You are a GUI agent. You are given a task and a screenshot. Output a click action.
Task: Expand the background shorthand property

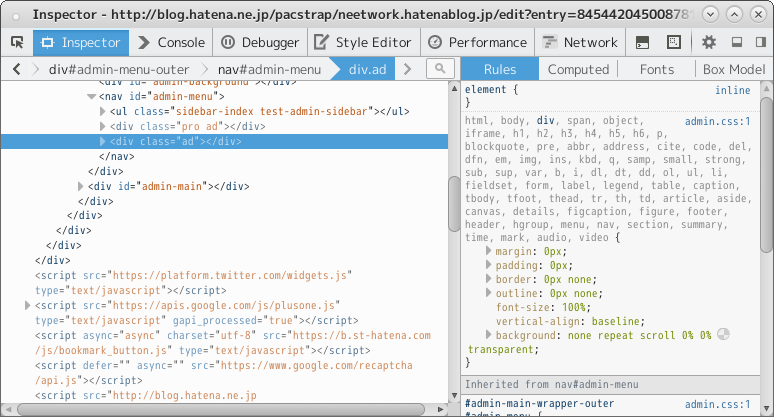(x=488, y=335)
